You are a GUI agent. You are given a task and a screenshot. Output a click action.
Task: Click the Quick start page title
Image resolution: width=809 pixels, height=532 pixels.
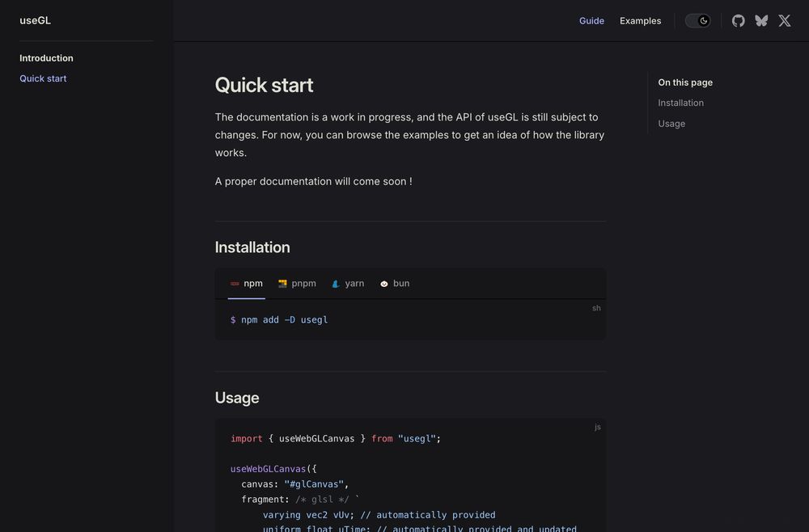coord(264,85)
